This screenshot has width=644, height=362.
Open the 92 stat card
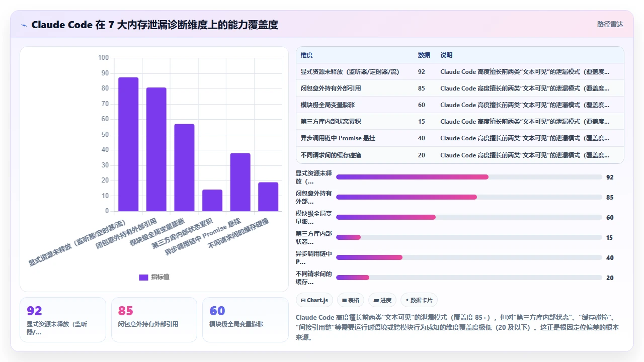point(63,320)
